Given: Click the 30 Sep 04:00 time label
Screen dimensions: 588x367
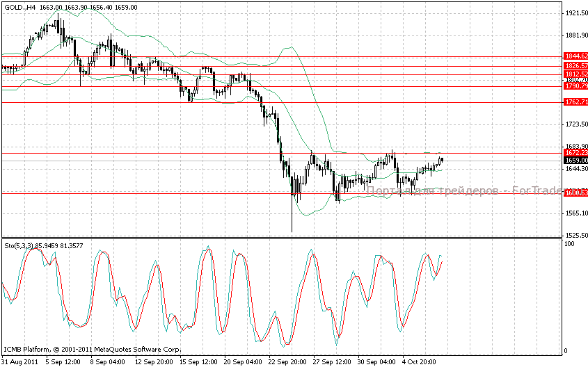Looking at the screenshot, I should tap(377, 361).
